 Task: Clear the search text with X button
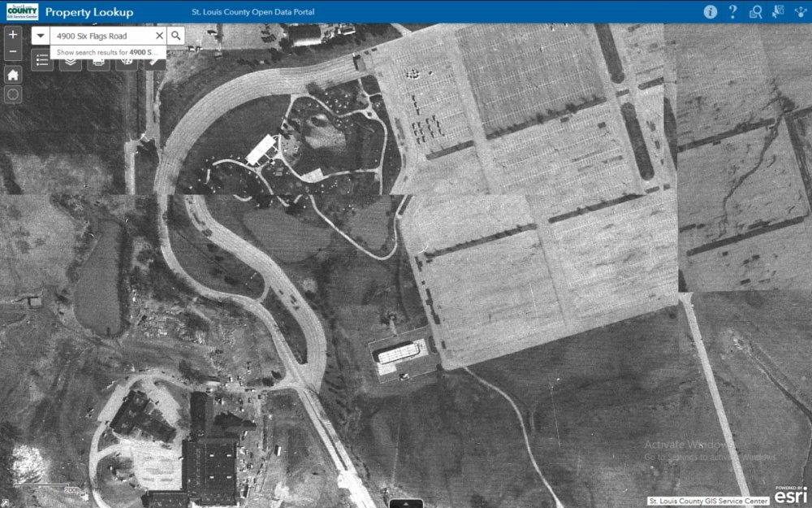pos(158,36)
